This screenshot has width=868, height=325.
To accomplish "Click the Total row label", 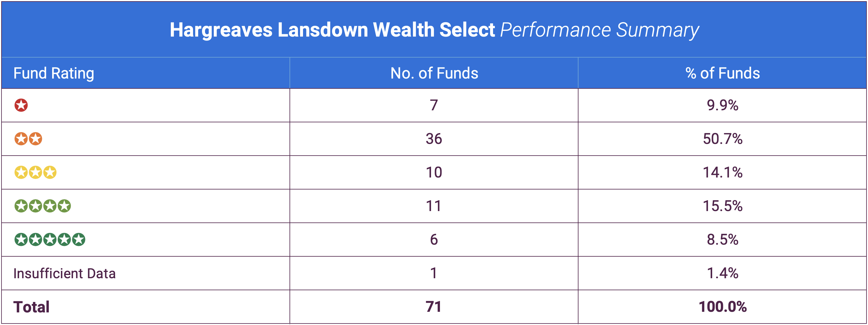I will pos(31,307).
